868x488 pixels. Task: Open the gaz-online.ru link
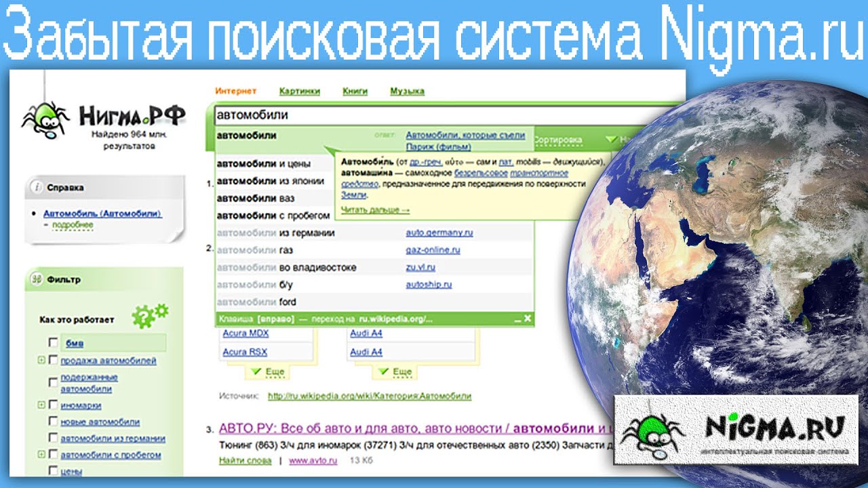point(433,250)
